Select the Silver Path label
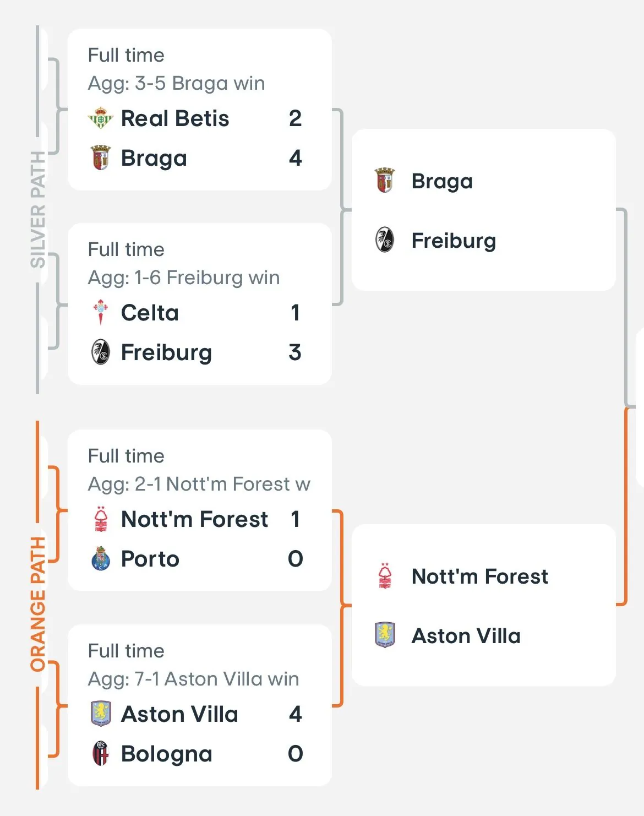The width and height of the screenshot is (644, 816). click(37, 209)
